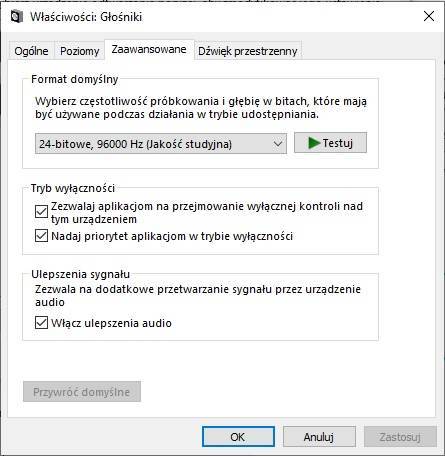
Task: Uncheck Zezwalaj aplikacjom na przejmowanie wyłącznej kontroli checkbox
Action: tap(41, 211)
